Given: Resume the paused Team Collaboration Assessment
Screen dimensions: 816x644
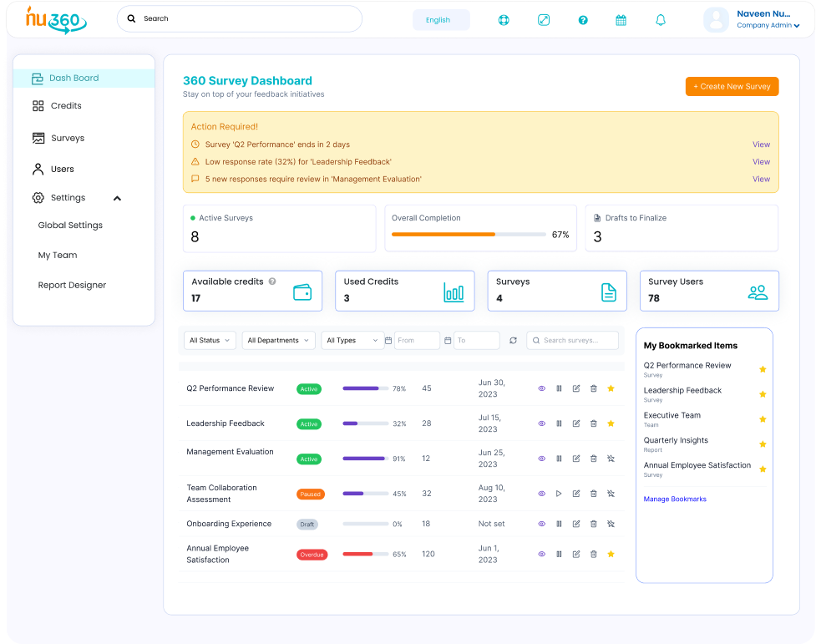Looking at the screenshot, I should [559, 494].
